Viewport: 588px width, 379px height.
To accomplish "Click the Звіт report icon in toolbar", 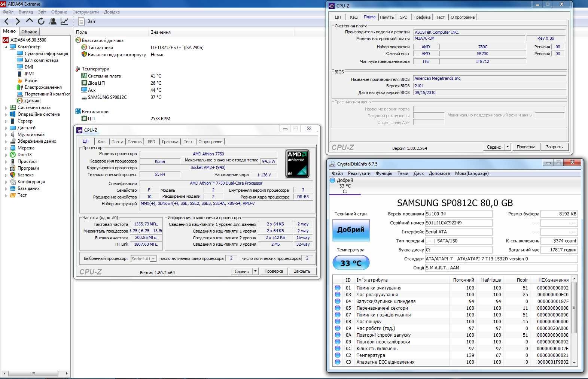I will (81, 21).
